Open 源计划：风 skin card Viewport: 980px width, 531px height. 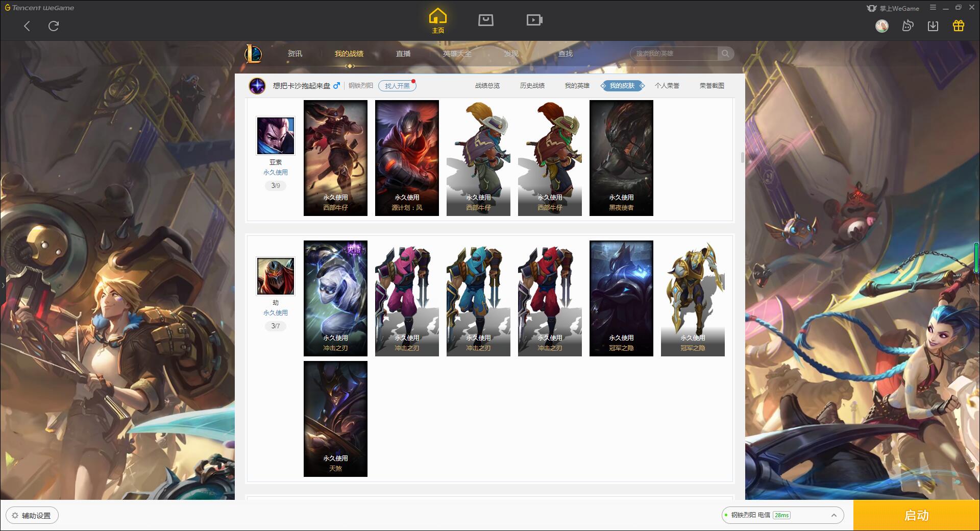click(x=407, y=158)
